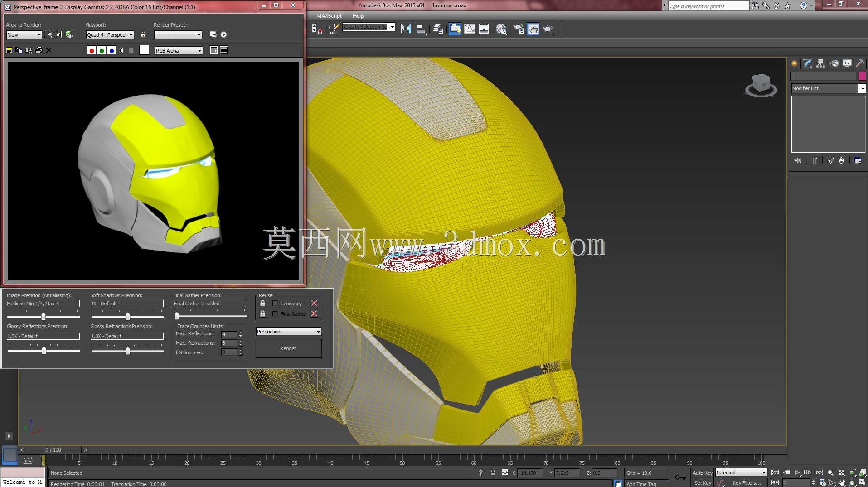Click the Edit Region hand icon
This screenshot has height=487, width=868.
coord(48,34)
